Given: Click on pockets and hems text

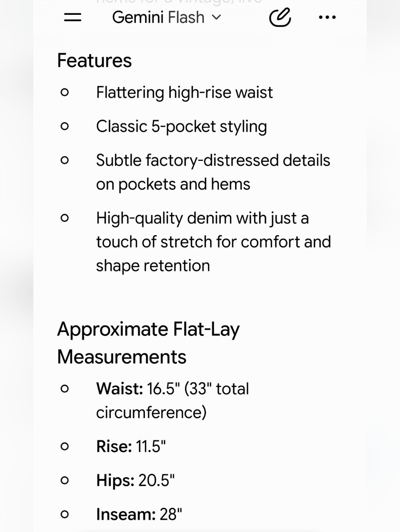Looking at the screenshot, I should tap(173, 184).
